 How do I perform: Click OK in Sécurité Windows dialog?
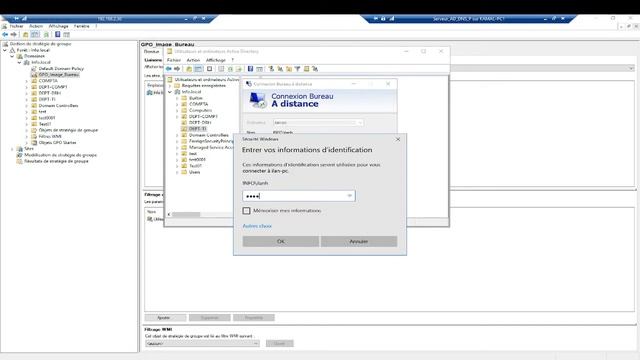281,241
